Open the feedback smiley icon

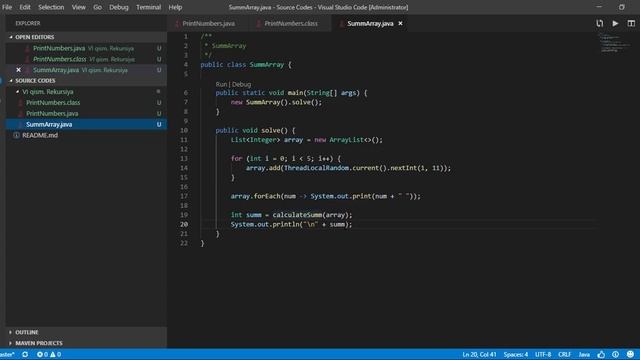[x=631, y=354]
